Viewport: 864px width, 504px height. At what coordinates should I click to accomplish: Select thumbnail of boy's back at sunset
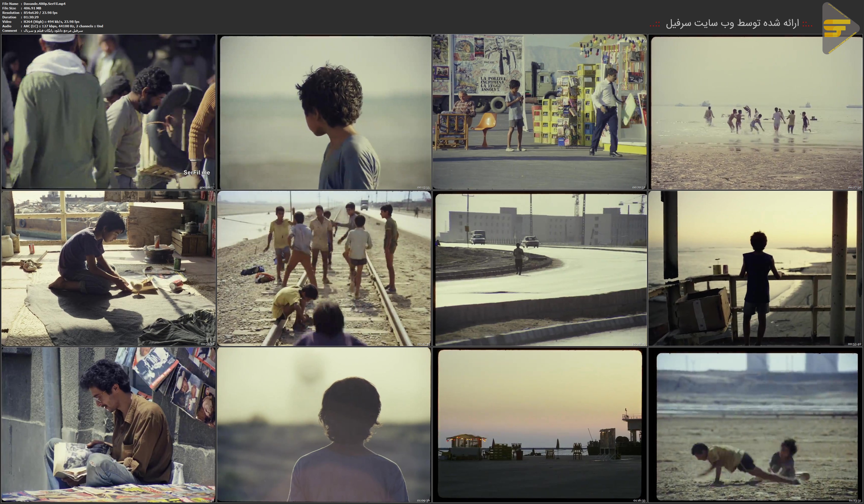click(324, 425)
